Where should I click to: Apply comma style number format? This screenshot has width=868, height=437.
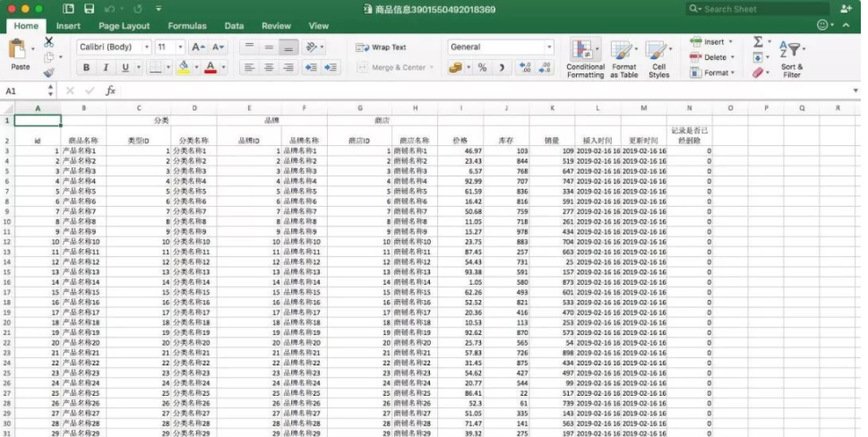tap(502, 67)
